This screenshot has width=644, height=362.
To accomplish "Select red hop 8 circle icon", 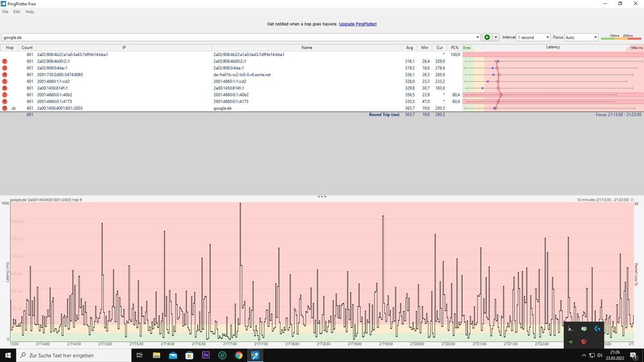I will pos(5,101).
